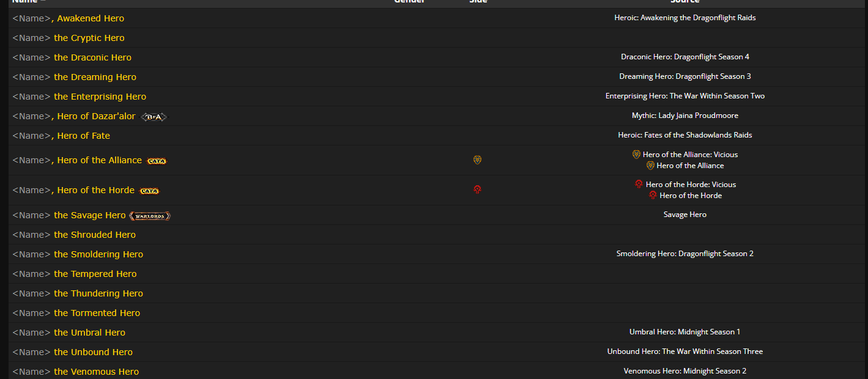This screenshot has width=868, height=379.
Task: Open 'the Draconic Hero' title
Action: point(93,57)
